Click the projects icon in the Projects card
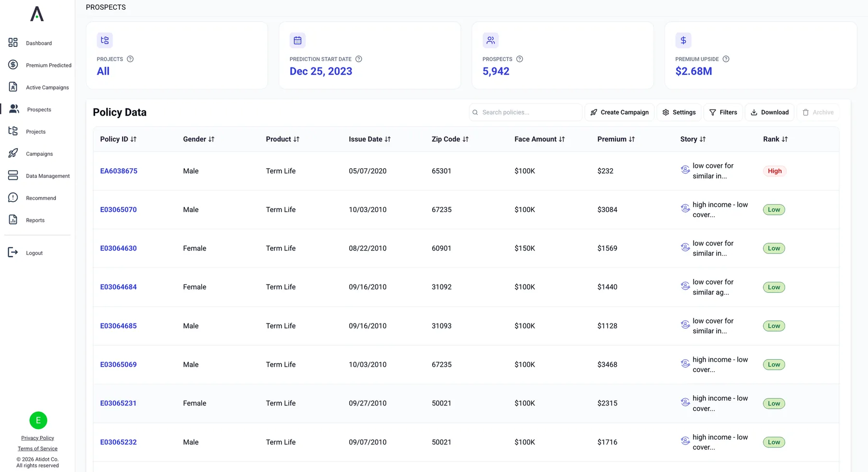Image resolution: width=868 pixels, height=472 pixels. (105, 40)
